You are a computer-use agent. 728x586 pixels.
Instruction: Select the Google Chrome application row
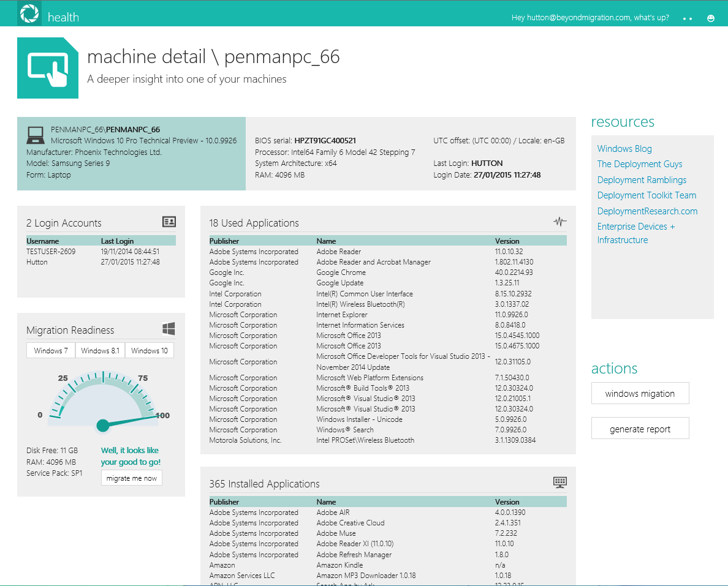[388, 273]
